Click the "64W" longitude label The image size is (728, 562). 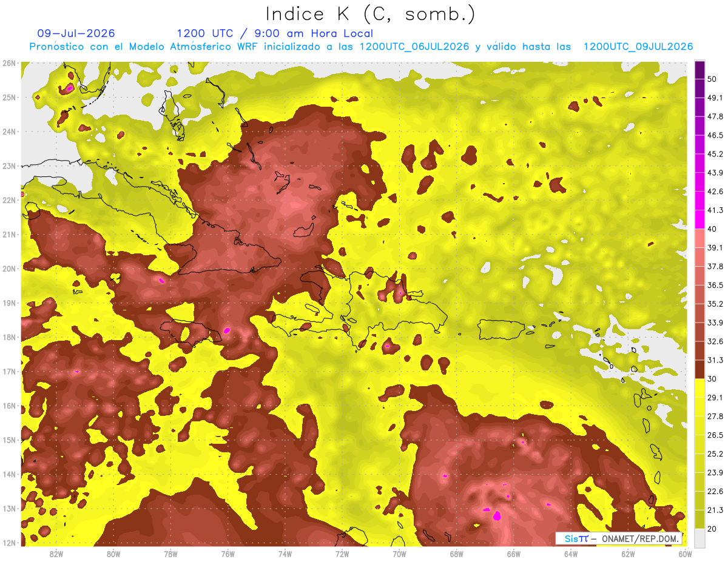click(571, 554)
